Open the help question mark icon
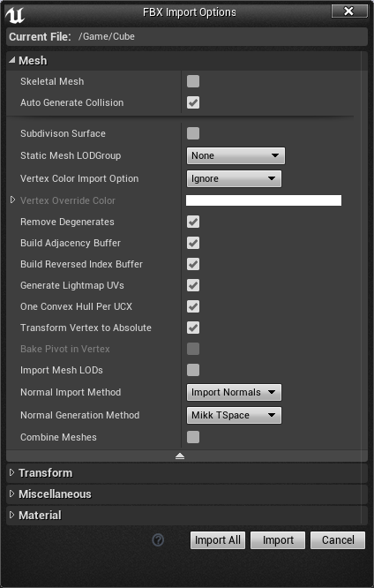This screenshot has width=374, height=588. point(158,540)
